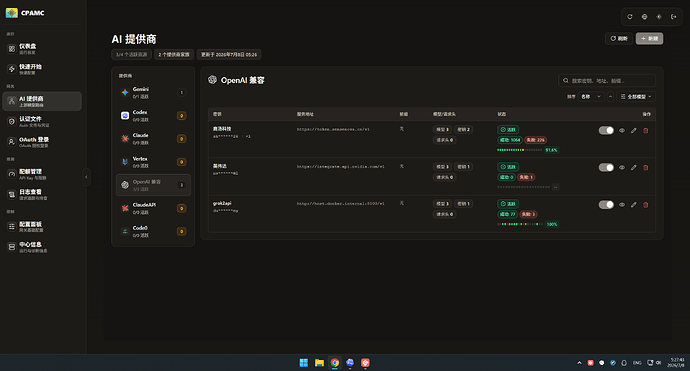The image size is (690, 371).
Task: Go to 仪表盘 dashboard in sidebar
Action: [x=42, y=48]
